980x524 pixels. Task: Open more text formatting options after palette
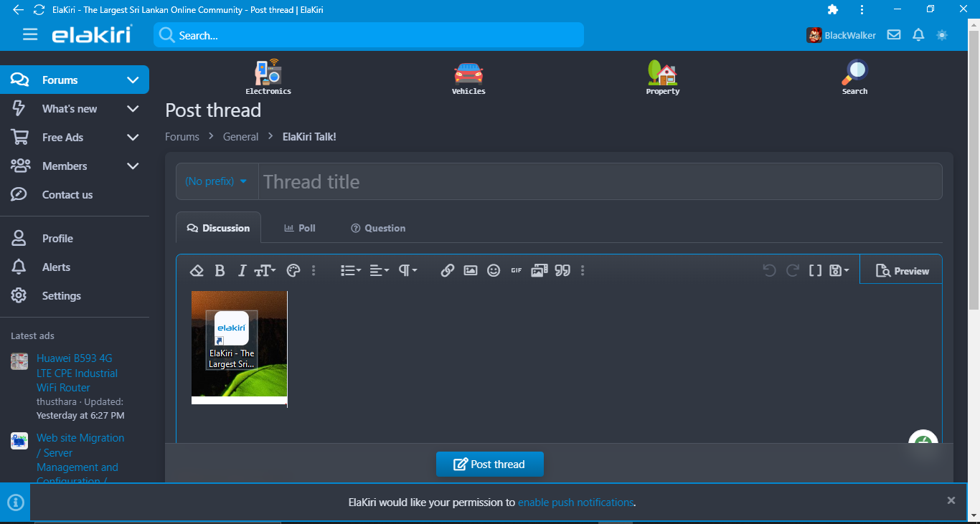click(x=314, y=271)
